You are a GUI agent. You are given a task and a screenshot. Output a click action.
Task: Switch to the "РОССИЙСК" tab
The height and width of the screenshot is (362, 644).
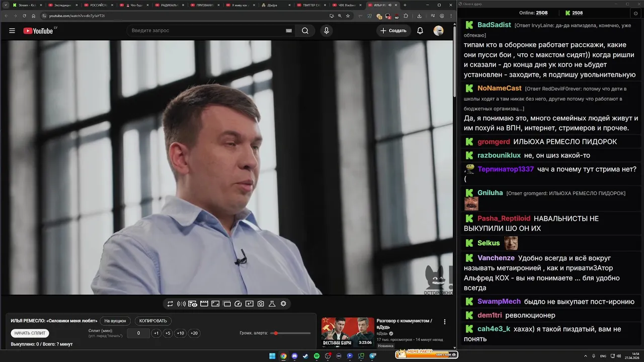click(x=98, y=5)
